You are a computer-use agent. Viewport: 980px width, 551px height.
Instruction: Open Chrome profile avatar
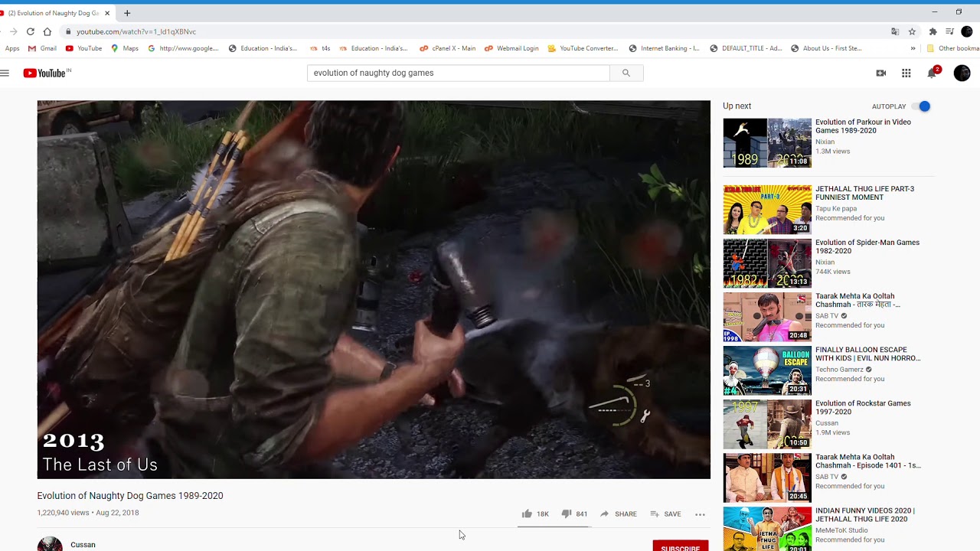click(967, 31)
